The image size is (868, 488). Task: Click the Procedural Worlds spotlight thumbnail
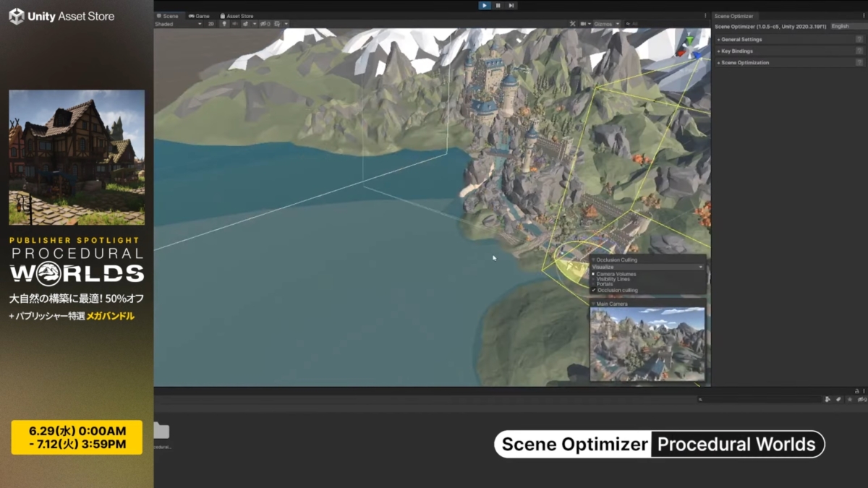77,158
